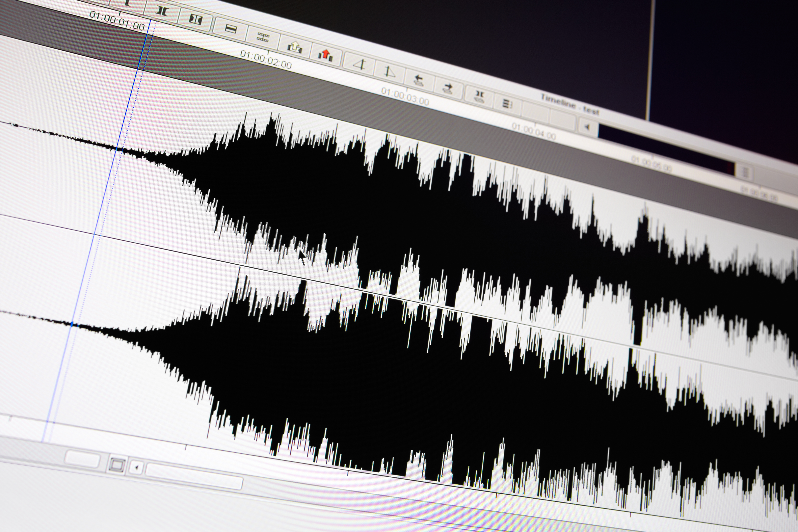
Task: Mute audio via the speaker arrow near Timeline title
Action: coord(587,127)
